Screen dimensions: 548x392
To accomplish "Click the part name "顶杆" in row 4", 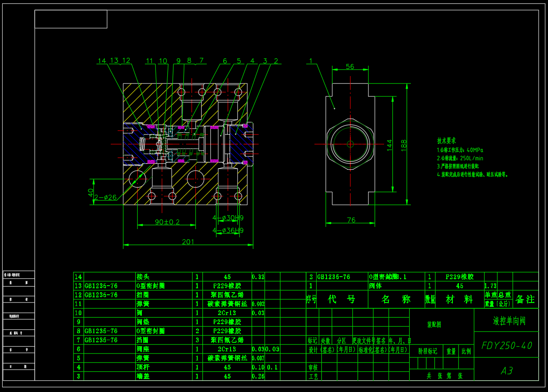I will 143,367.
